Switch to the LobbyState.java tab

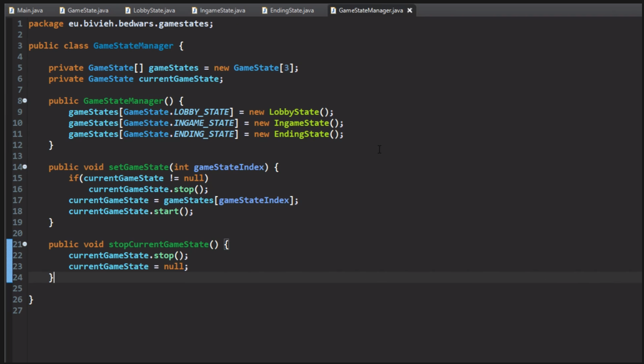click(x=154, y=10)
